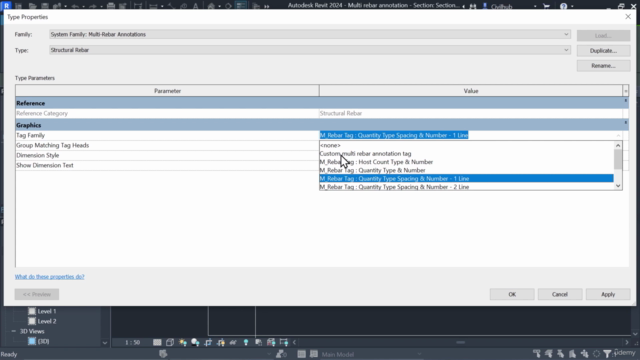Toggle Sun Path icon in view control bar
Screen dimensions: 640x360
pyautogui.click(x=182, y=342)
